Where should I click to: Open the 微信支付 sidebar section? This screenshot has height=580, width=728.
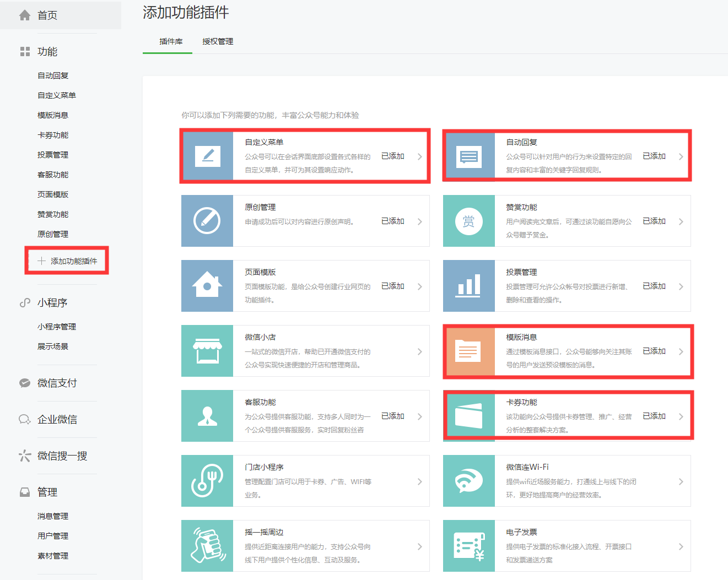tap(57, 383)
